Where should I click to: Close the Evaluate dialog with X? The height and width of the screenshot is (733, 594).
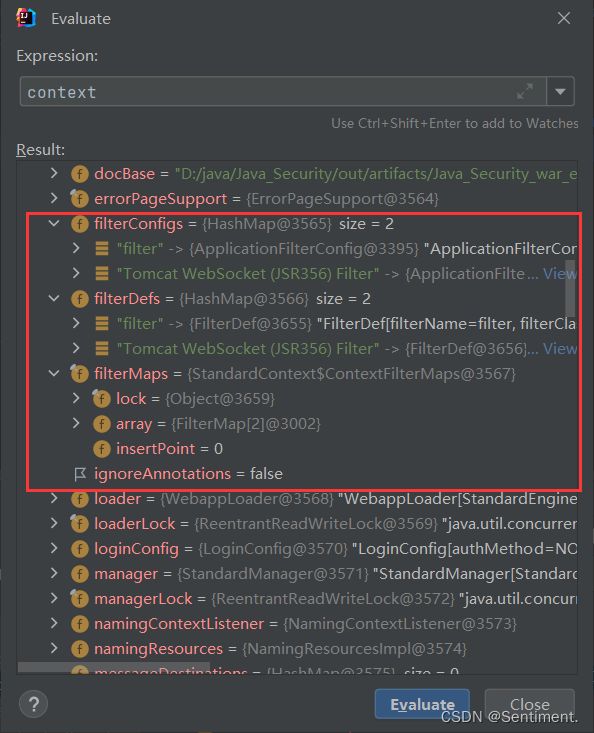point(564,18)
